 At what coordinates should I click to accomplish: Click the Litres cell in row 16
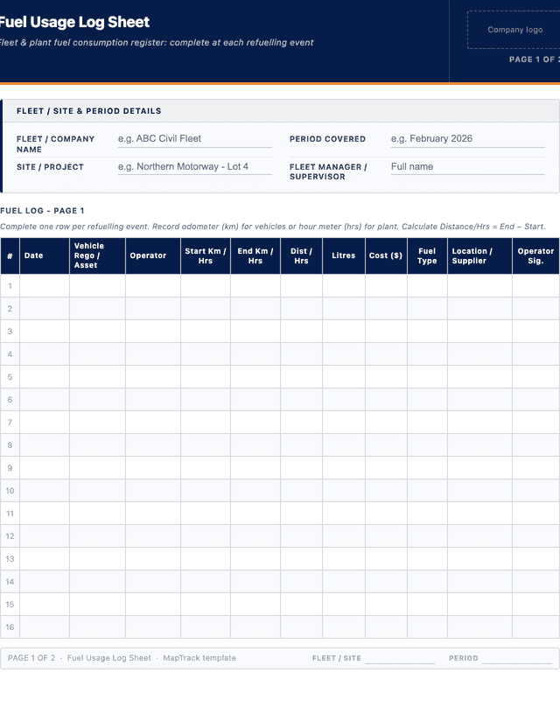point(344,627)
